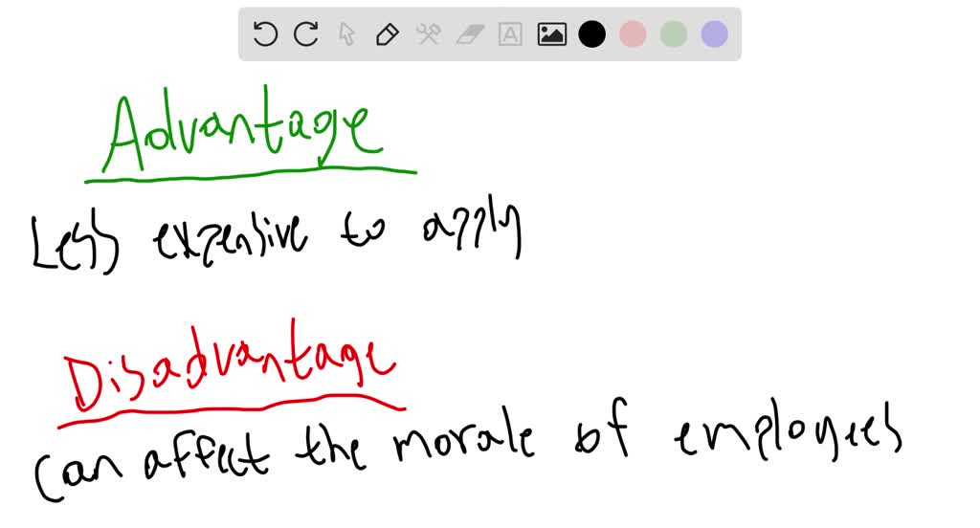Click the undo arrow icon

pyautogui.click(x=265, y=33)
